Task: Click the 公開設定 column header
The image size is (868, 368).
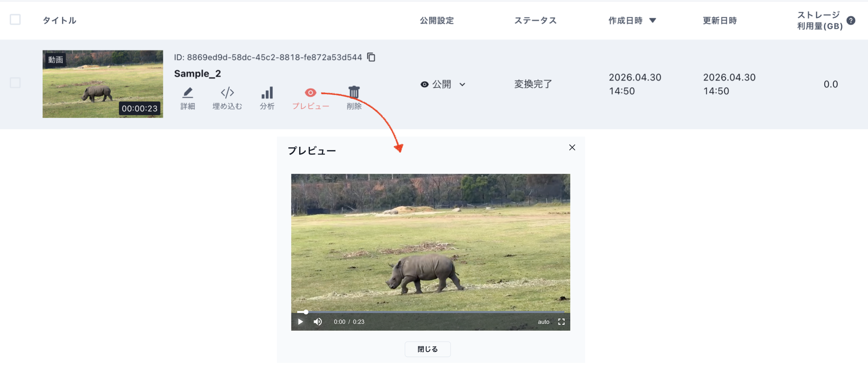Action: coord(437,21)
